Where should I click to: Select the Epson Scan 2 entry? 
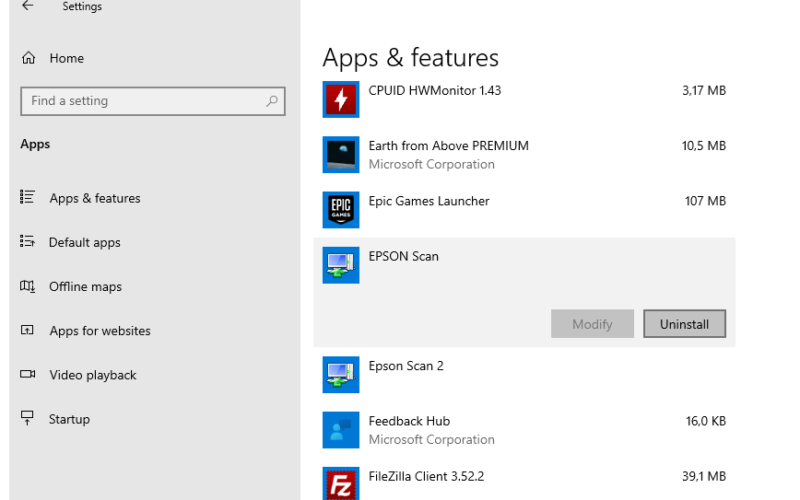524,374
